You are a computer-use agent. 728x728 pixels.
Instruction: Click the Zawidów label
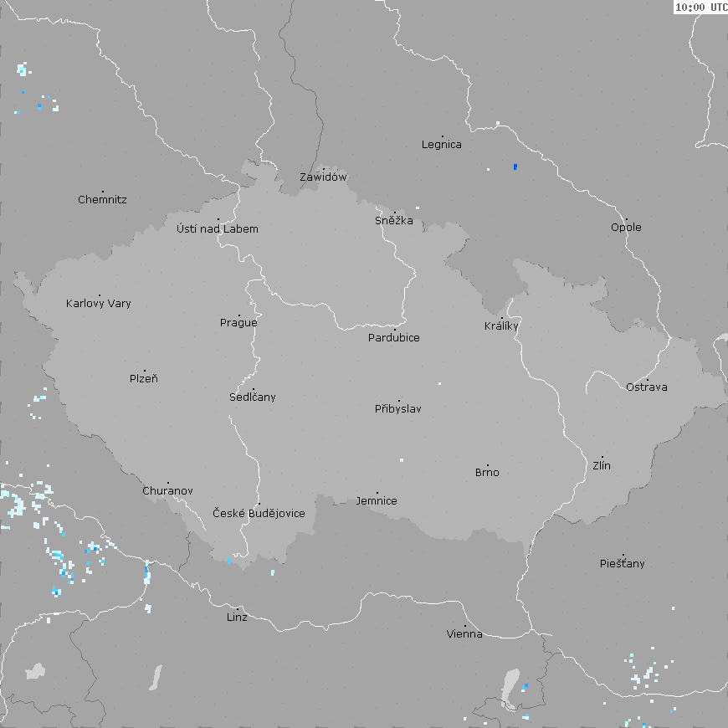[x=323, y=177]
